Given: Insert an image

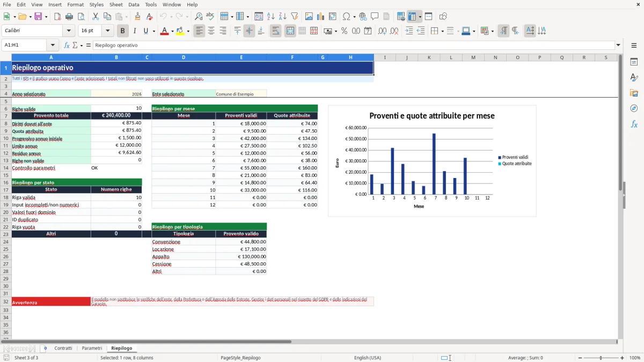Looking at the screenshot, I should [x=309, y=17].
